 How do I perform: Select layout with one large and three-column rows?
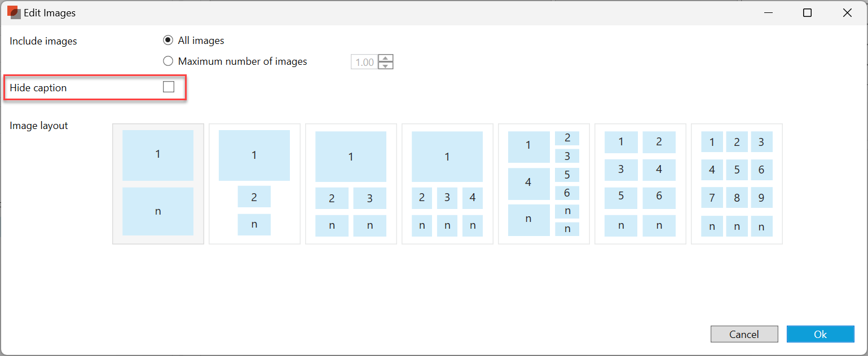pos(447,184)
